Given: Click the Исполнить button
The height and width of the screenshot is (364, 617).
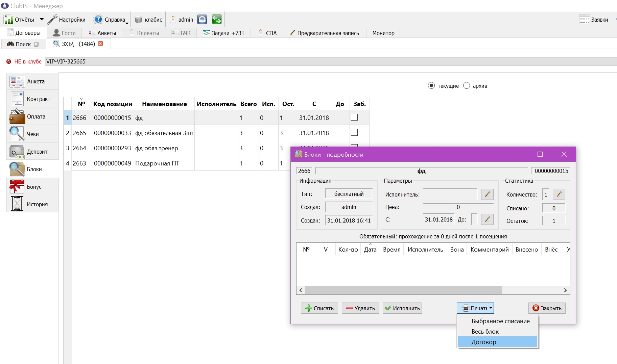Looking at the screenshot, I should [402, 308].
